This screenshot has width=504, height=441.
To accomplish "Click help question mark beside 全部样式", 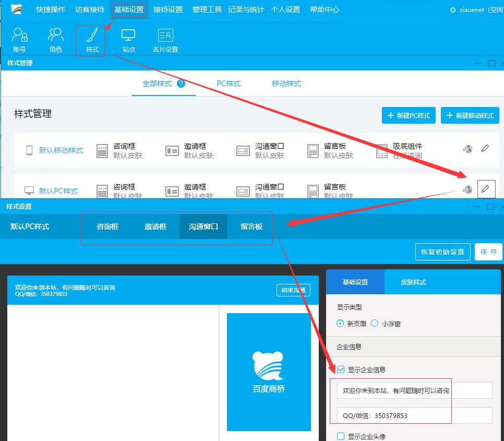I will click(x=181, y=84).
